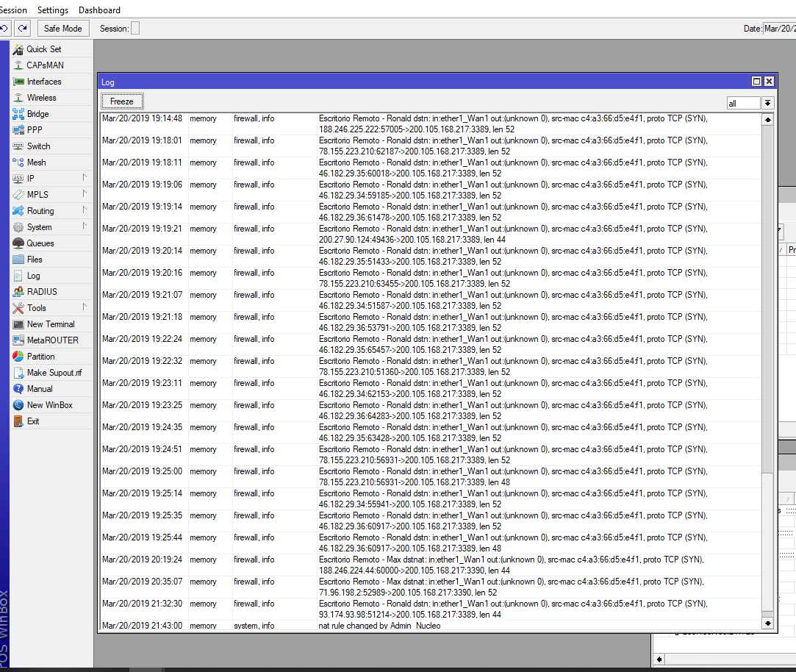Click the log scroll up arrow
Screen dimensions: 796x672
767,120
